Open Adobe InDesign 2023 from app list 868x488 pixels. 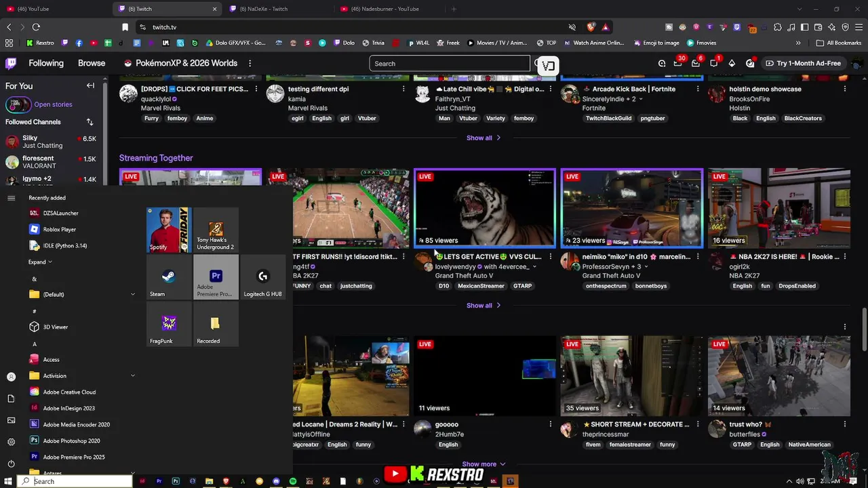pyautogui.click(x=68, y=408)
